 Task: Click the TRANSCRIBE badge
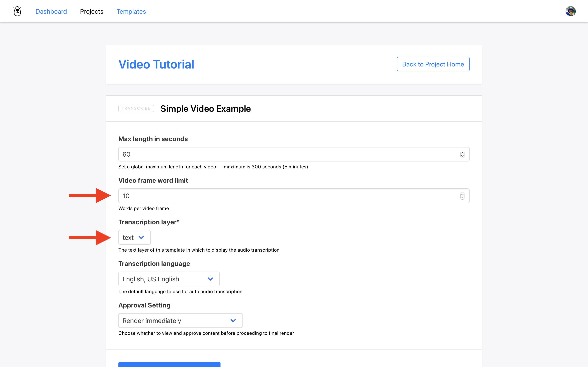136,108
